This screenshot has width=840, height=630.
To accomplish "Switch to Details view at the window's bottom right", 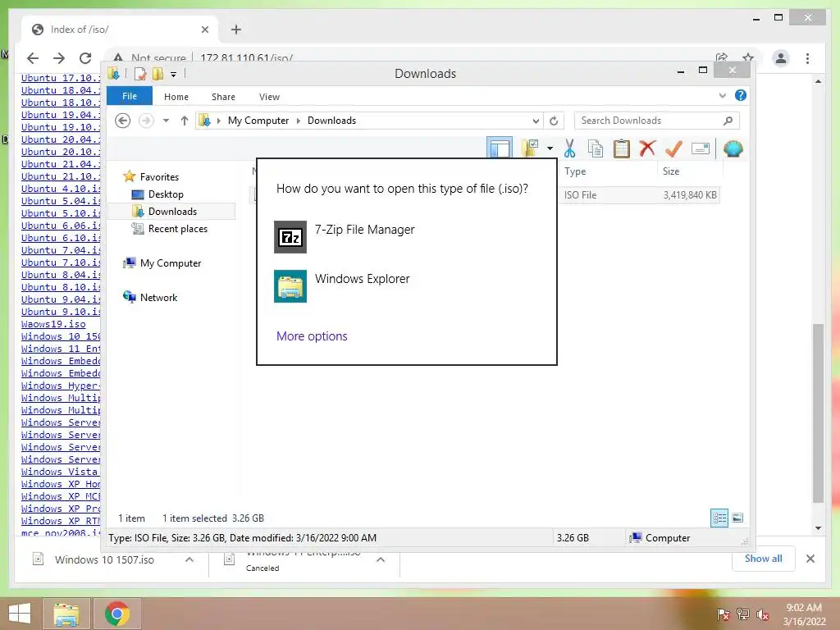I will pos(719,518).
